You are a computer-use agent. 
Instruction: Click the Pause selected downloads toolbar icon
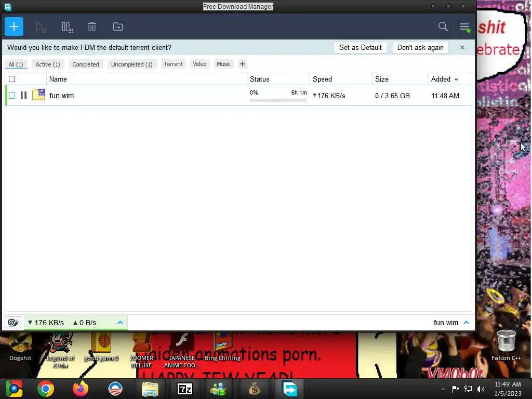pos(67,27)
